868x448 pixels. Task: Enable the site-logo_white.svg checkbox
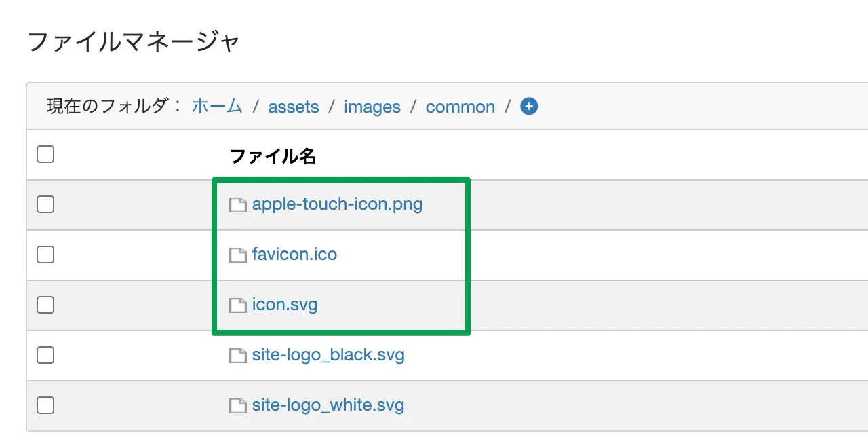(45, 405)
